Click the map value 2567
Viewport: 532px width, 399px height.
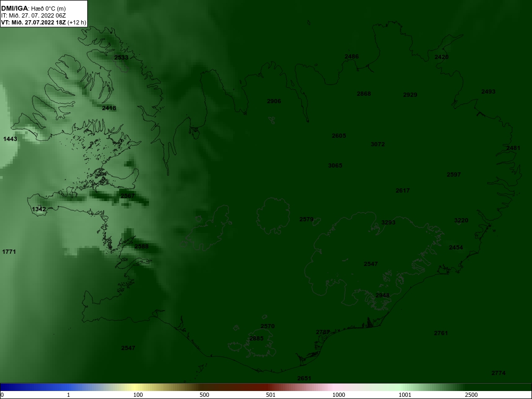pos(128,196)
